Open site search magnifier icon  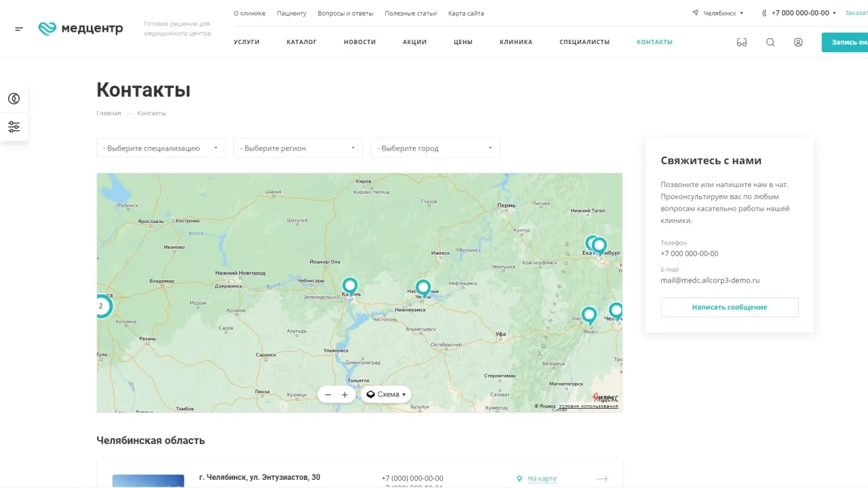point(770,42)
